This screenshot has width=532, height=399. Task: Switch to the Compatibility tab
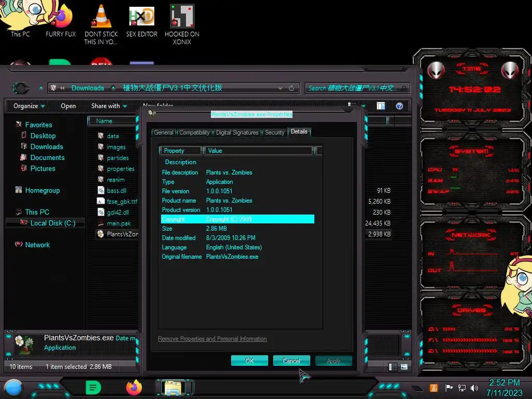pyautogui.click(x=194, y=132)
